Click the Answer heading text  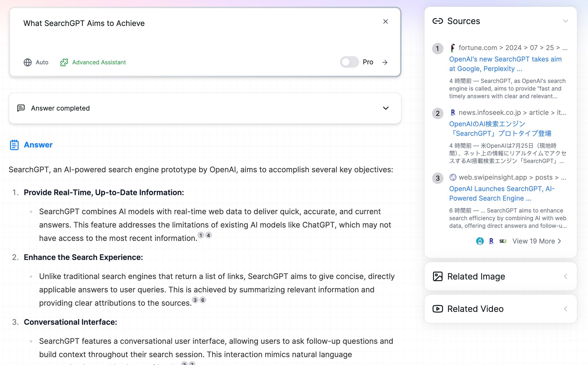(x=38, y=145)
